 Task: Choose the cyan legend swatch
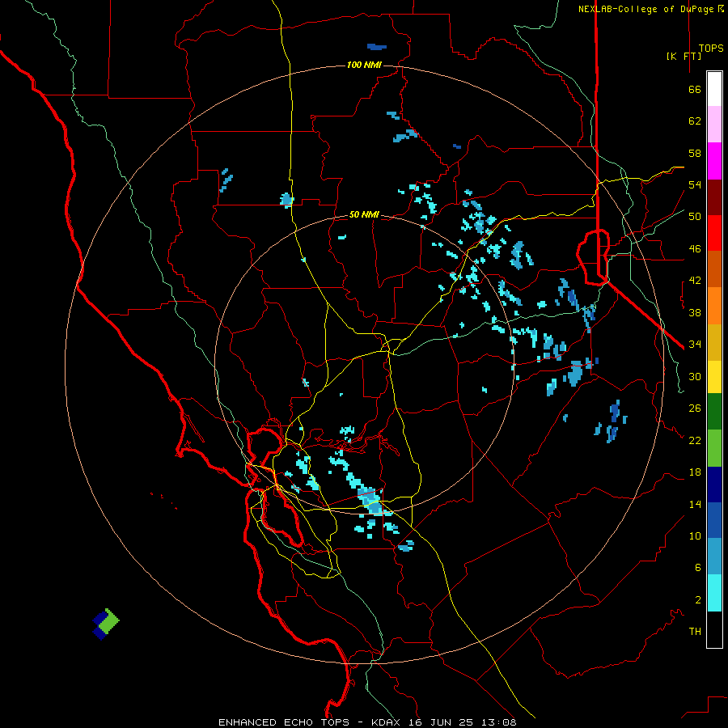pos(714,593)
